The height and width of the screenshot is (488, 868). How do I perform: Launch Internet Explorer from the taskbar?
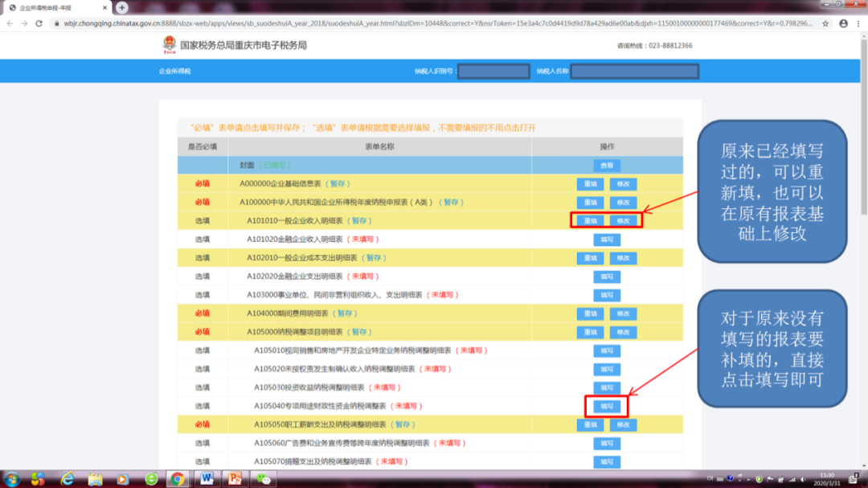point(67,479)
